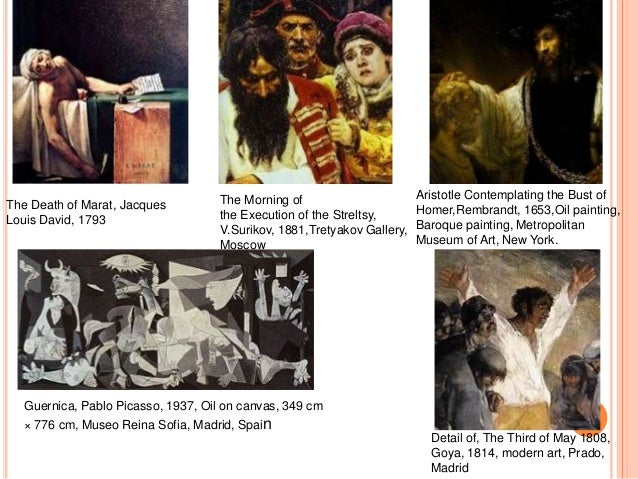The width and height of the screenshot is (638, 479).
Task: Click the salmon vertical stripe on left edge
Action: point(5,239)
